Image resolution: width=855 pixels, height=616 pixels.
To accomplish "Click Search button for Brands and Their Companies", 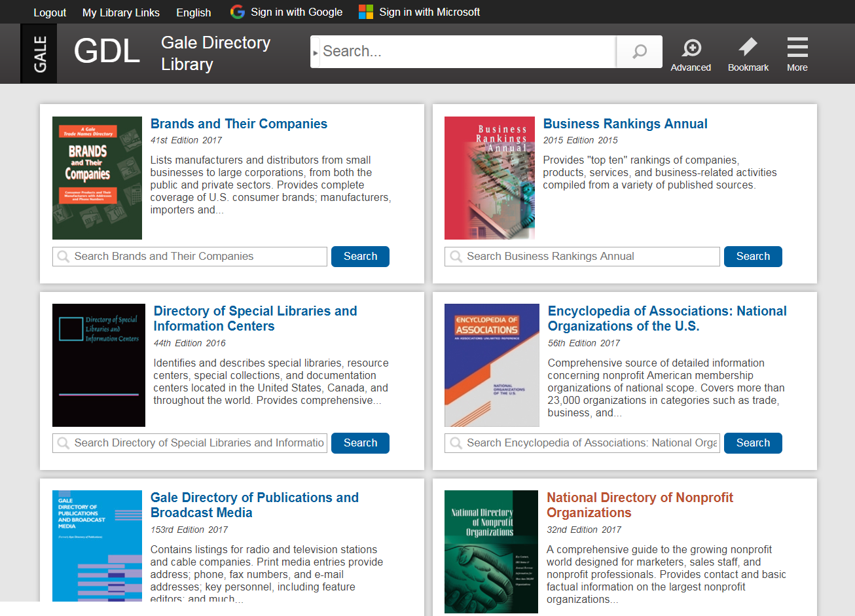I will click(x=360, y=257).
